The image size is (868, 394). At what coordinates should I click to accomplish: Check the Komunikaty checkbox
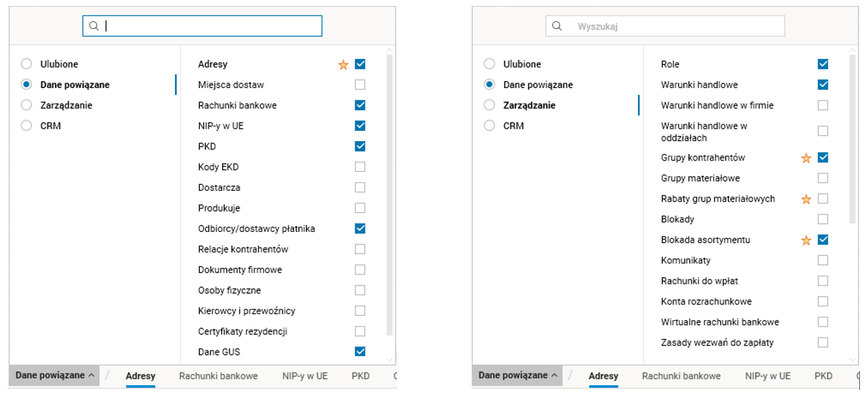coord(823,260)
